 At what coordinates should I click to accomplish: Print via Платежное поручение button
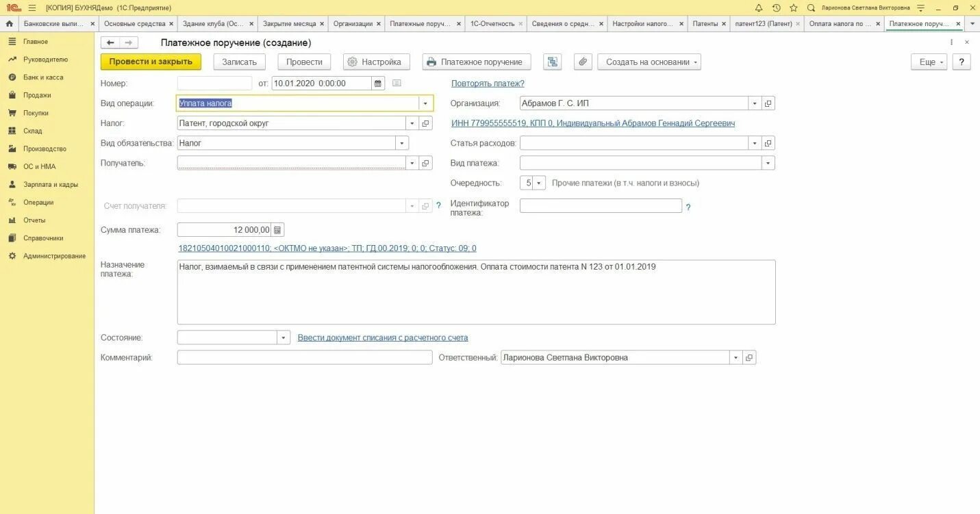pos(477,62)
